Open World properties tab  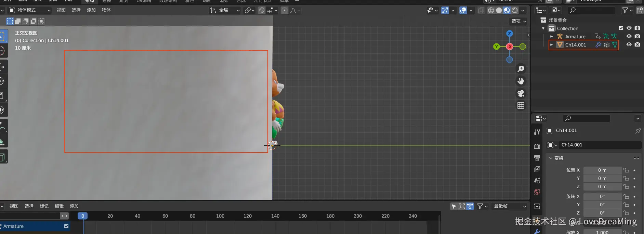[537, 192]
